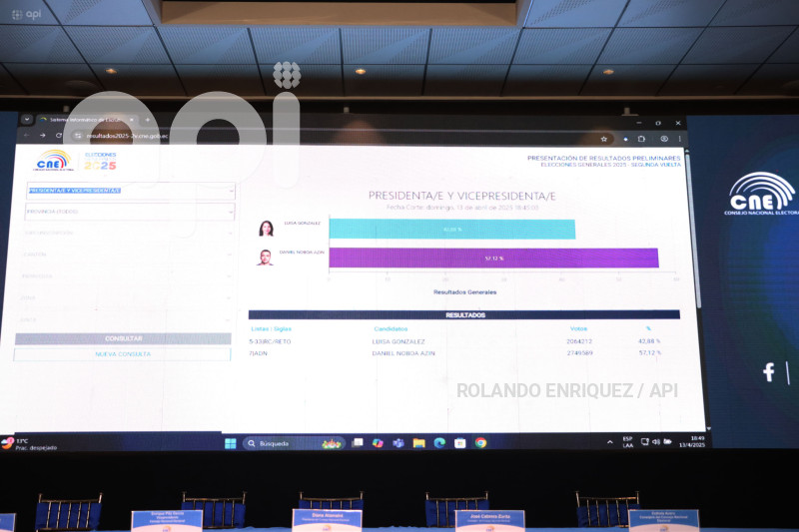Open the Zona dropdown
This screenshot has width=799, height=532.
pyautogui.click(x=125, y=298)
